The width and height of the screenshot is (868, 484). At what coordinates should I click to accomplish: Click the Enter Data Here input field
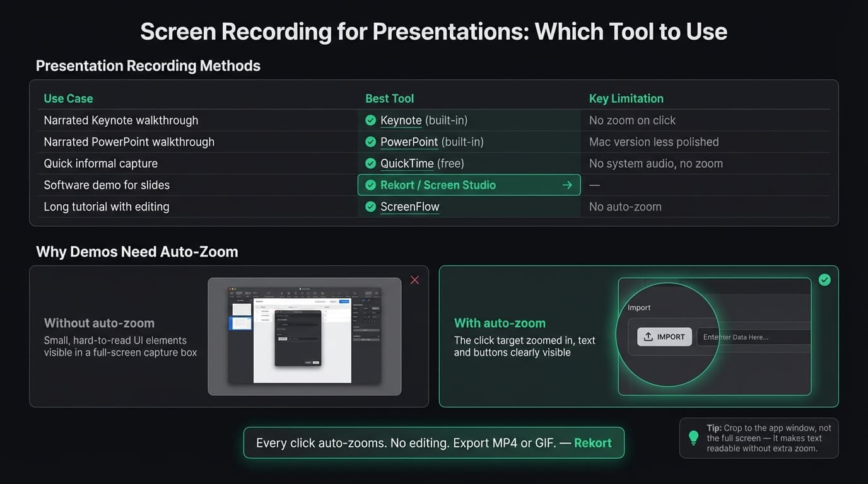[x=753, y=337]
